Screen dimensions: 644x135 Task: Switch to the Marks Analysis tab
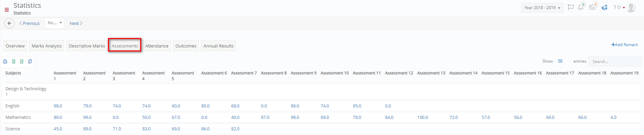pyautogui.click(x=47, y=46)
